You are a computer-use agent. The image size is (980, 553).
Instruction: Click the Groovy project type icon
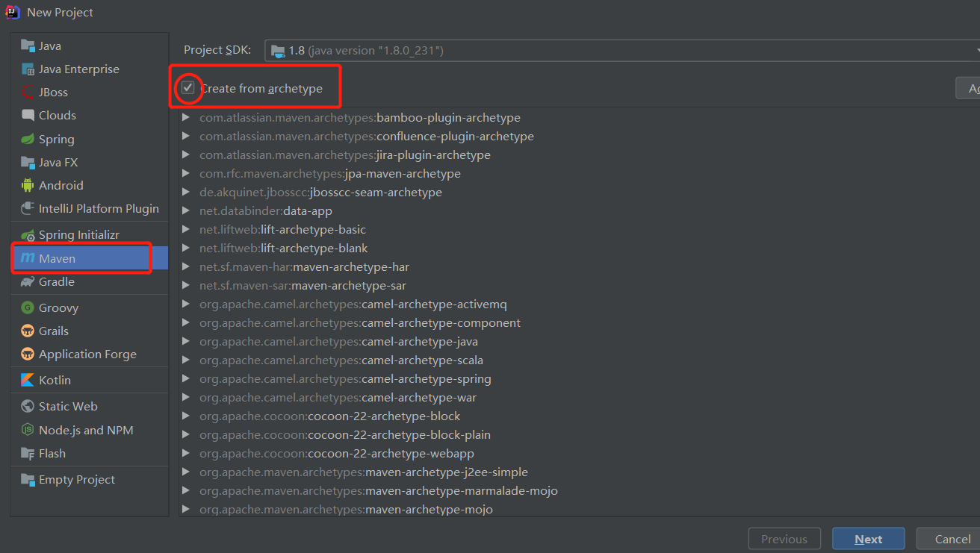27,307
